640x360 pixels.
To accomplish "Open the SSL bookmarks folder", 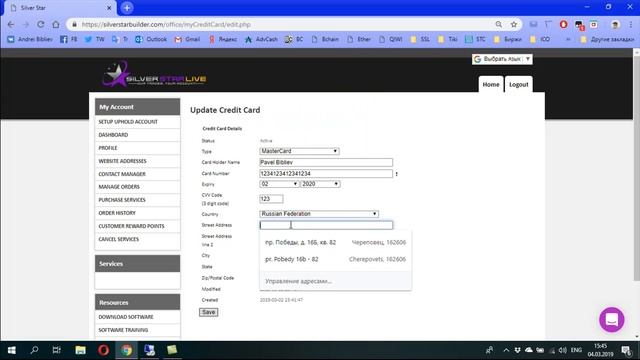I will coord(420,39).
